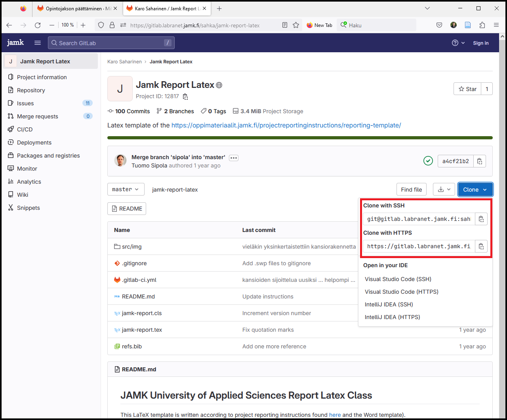The width and height of the screenshot is (507, 420).
Task: Collapse the Clone dropdown button
Action: [475, 190]
